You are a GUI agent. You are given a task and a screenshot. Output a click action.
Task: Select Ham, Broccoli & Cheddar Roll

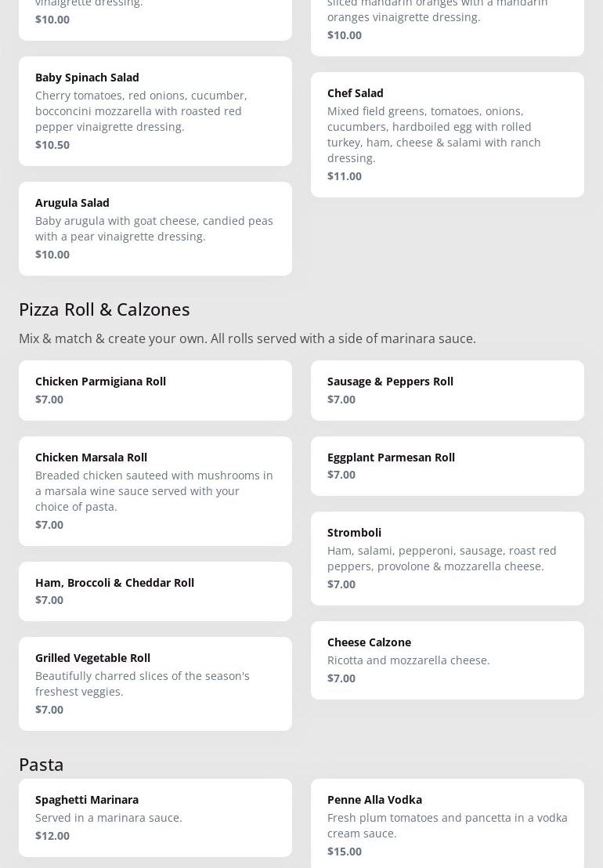pos(155,591)
